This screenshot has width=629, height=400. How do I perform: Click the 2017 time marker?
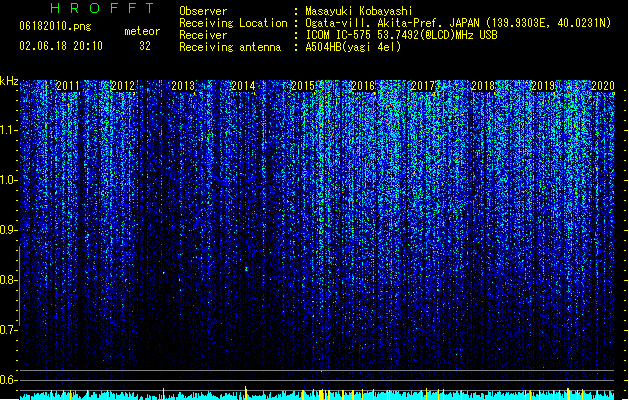[423, 86]
